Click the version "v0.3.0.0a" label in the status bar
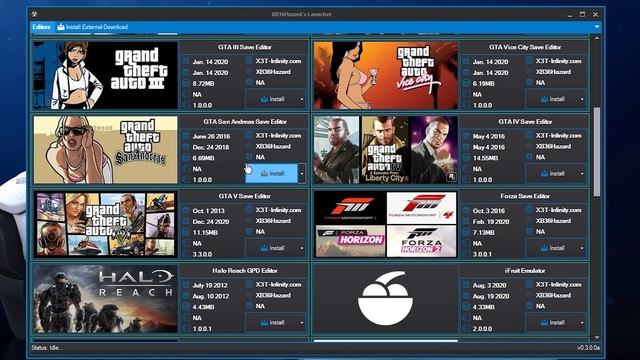 (x=588, y=348)
